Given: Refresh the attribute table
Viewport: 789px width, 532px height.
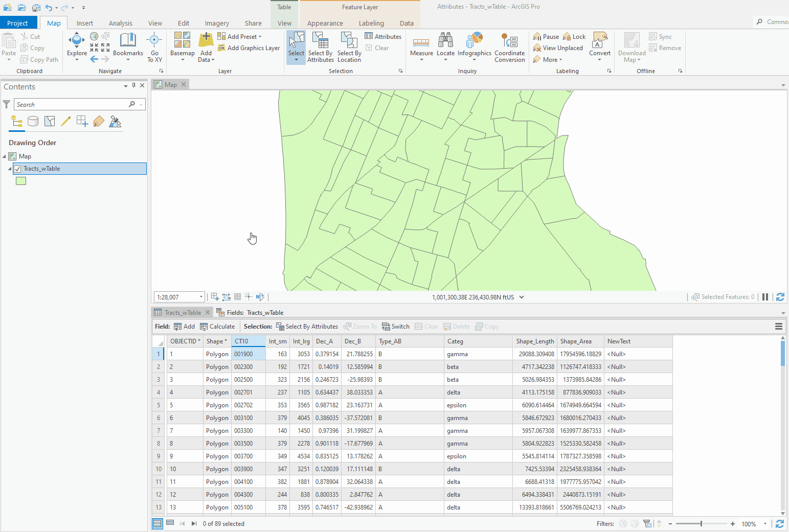Looking at the screenshot, I should pyautogui.click(x=780, y=524).
